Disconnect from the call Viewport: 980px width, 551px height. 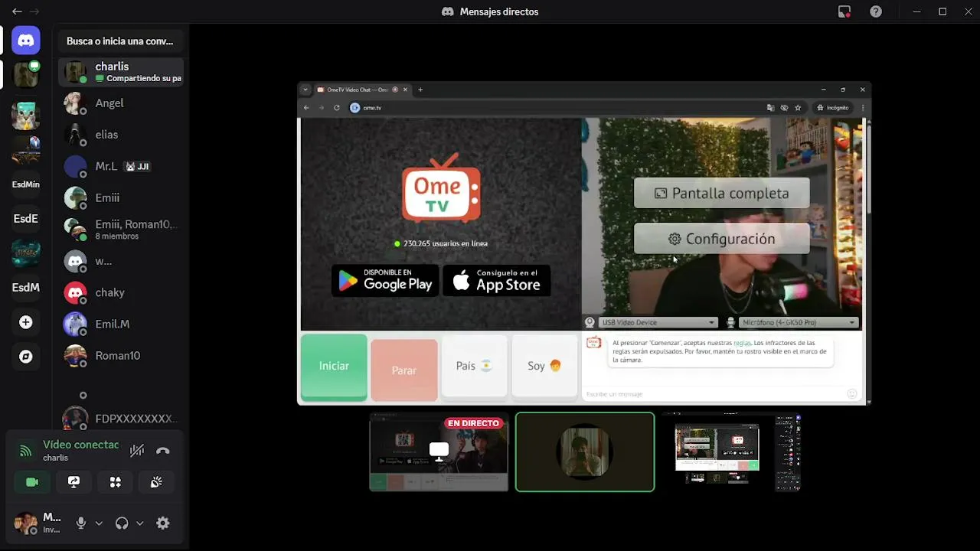[x=162, y=451]
